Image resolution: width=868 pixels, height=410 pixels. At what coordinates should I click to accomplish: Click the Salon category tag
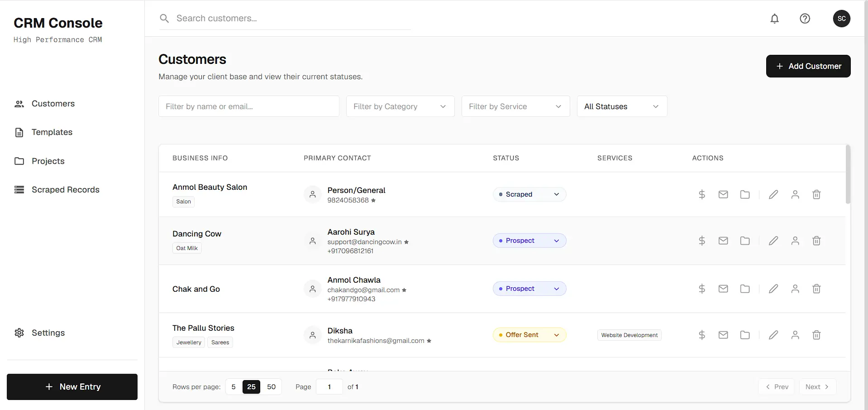[x=184, y=202]
